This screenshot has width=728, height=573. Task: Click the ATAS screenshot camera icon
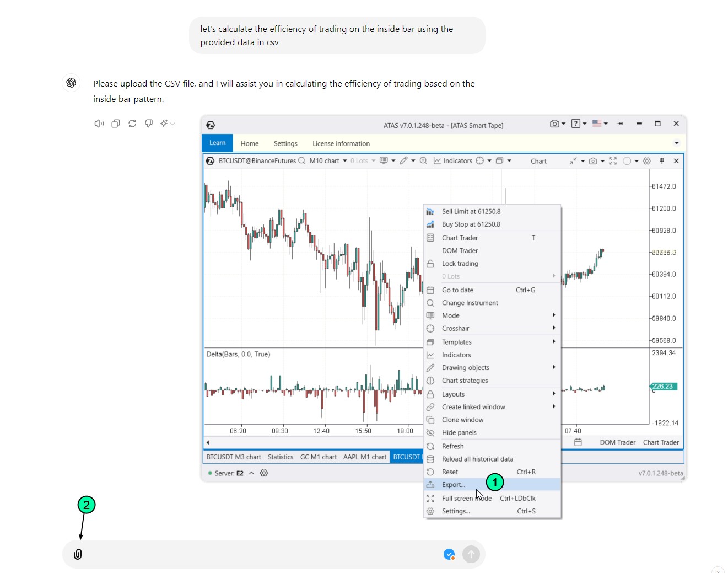(554, 124)
